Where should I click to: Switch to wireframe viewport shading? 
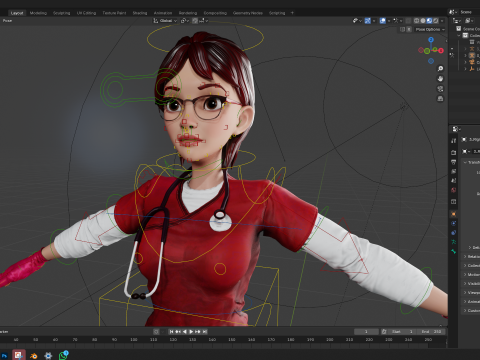click(x=417, y=21)
